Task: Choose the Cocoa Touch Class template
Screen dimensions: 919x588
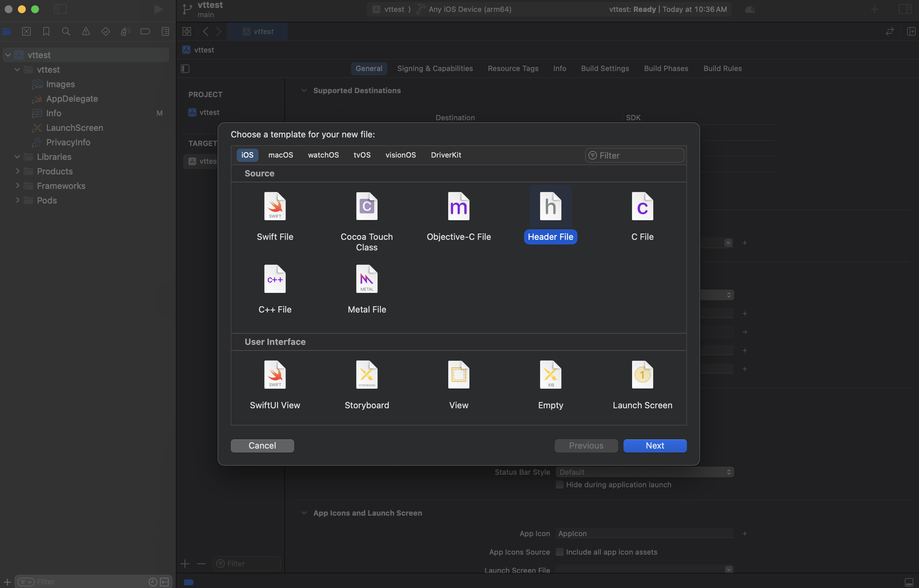Action: pos(367,221)
